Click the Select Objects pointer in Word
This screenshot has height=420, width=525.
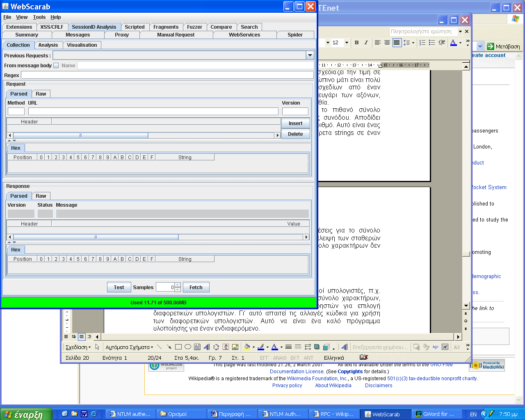97,347
